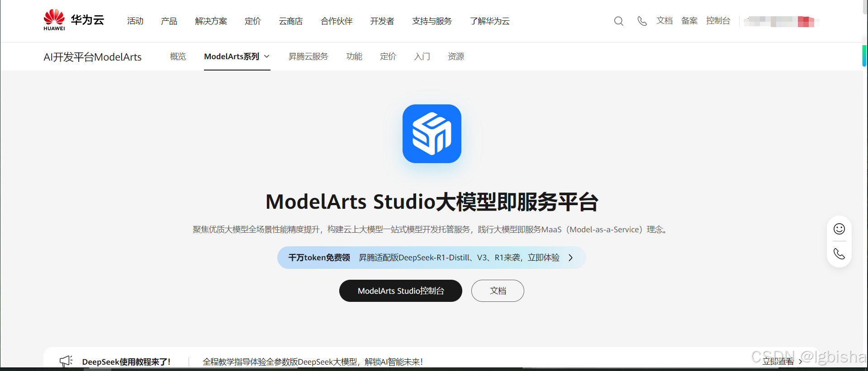This screenshot has height=371, width=868.
Task: Click the outlined 文档 button
Action: point(498,291)
